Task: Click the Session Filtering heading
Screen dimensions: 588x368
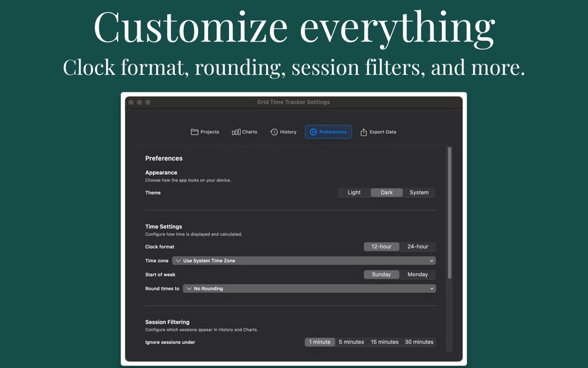Action: point(167,322)
